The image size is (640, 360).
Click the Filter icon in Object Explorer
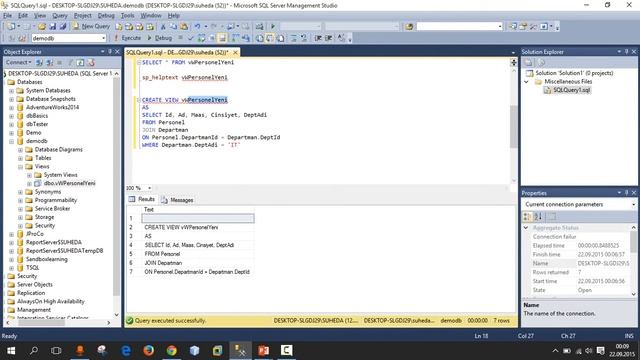70,62
